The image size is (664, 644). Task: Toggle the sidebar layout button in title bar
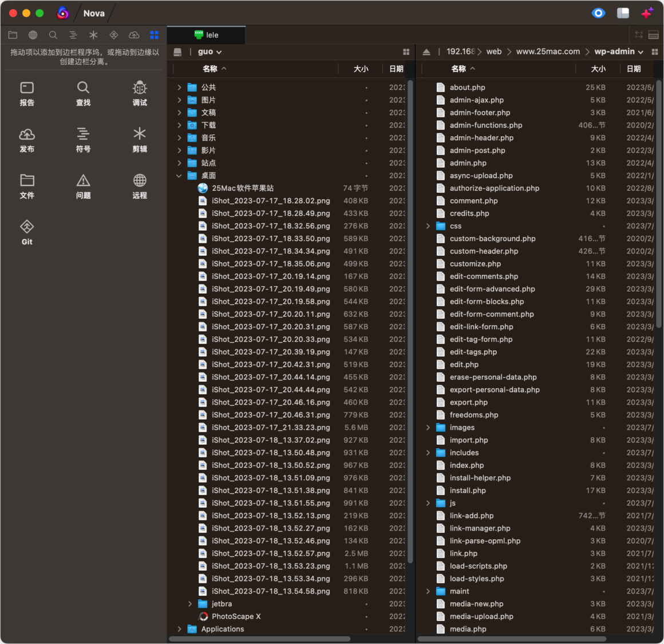click(x=623, y=13)
